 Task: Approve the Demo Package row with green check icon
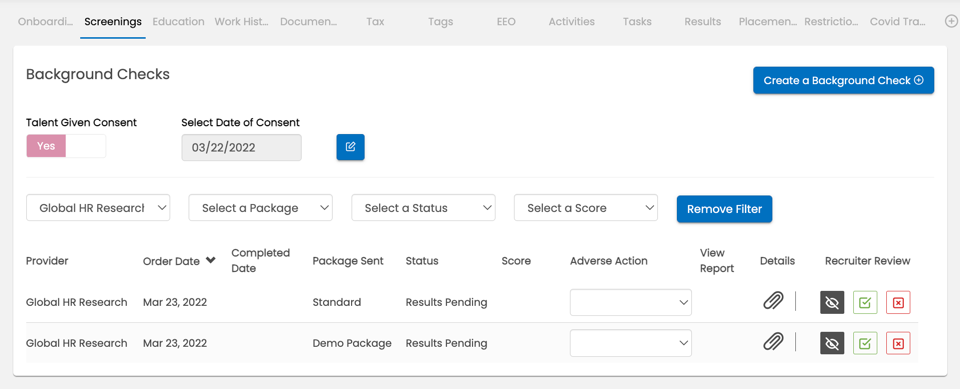865,343
